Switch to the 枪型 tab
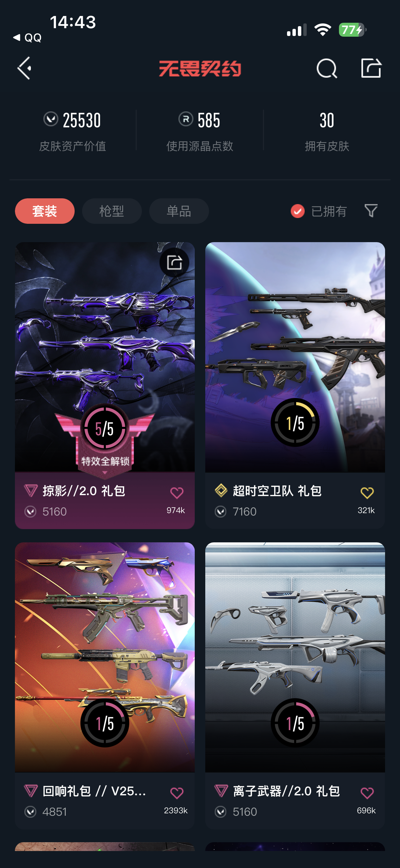Screen dimensions: 400x868 [x=112, y=211]
